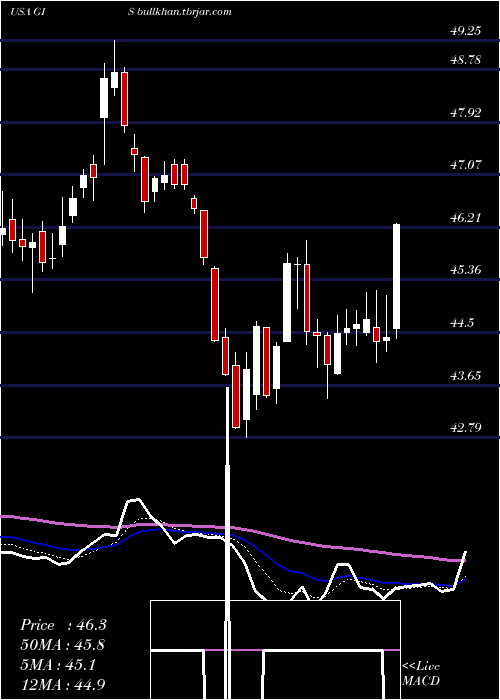Click the 49.25 price level label

point(466,31)
